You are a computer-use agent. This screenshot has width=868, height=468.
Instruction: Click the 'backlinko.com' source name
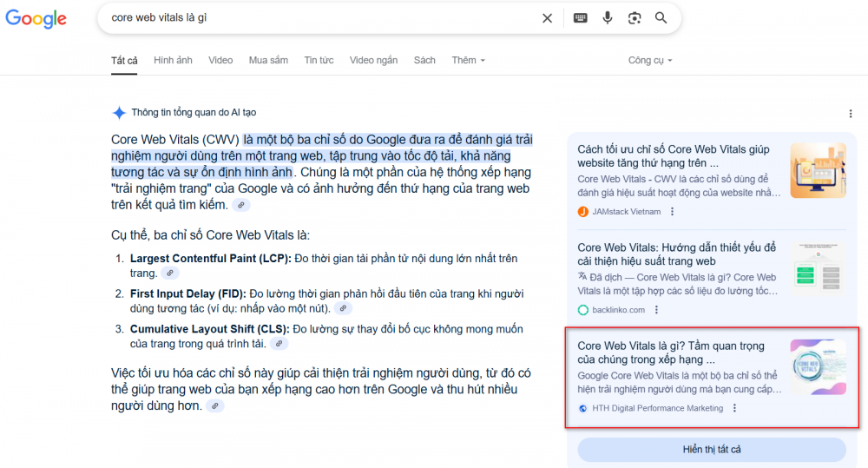coord(618,310)
